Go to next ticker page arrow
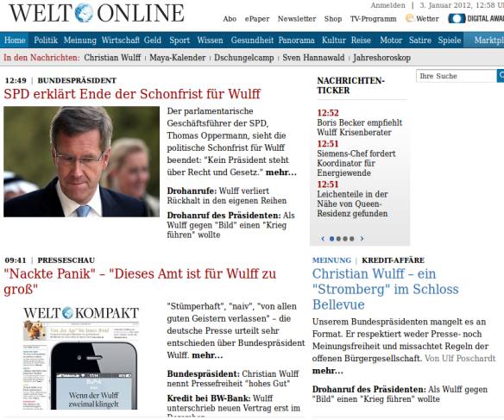This screenshot has height=420, width=504. [x=362, y=239]
